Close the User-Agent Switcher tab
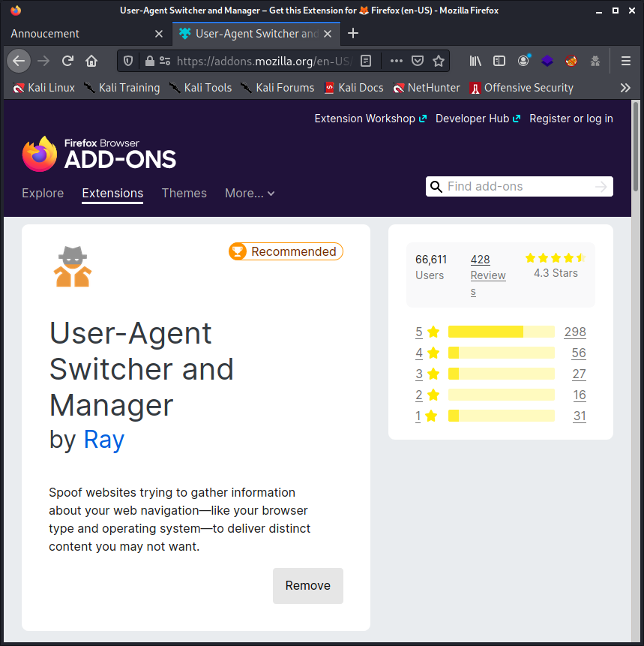The height and width of the screenshot is (646, 644). pyautogui.click(x=328, y=34)
